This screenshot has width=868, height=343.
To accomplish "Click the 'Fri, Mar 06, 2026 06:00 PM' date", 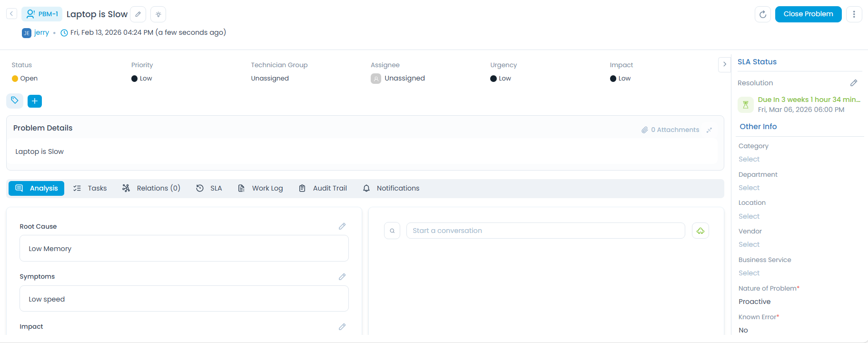I will click(801, 110).
